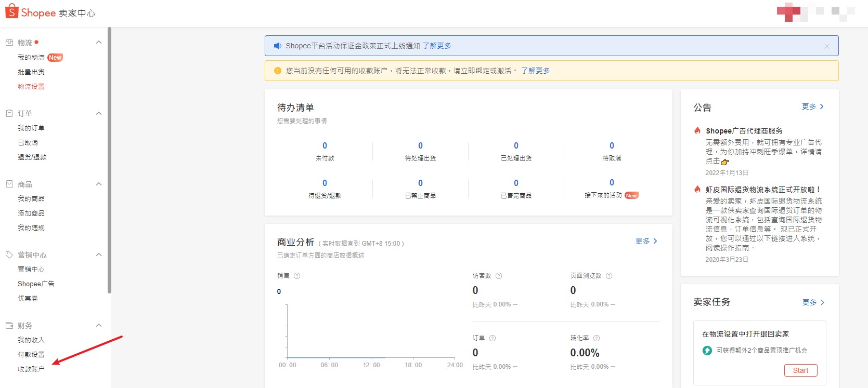
Task: Click the orange warning icon in yellow banner
Action: click(278, 71)
